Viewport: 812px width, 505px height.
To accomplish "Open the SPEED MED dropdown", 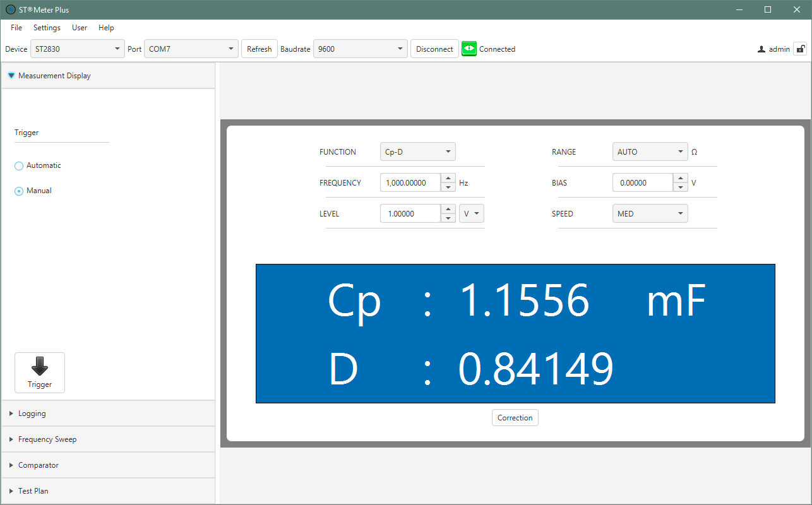I will click(x=650, y=213).
